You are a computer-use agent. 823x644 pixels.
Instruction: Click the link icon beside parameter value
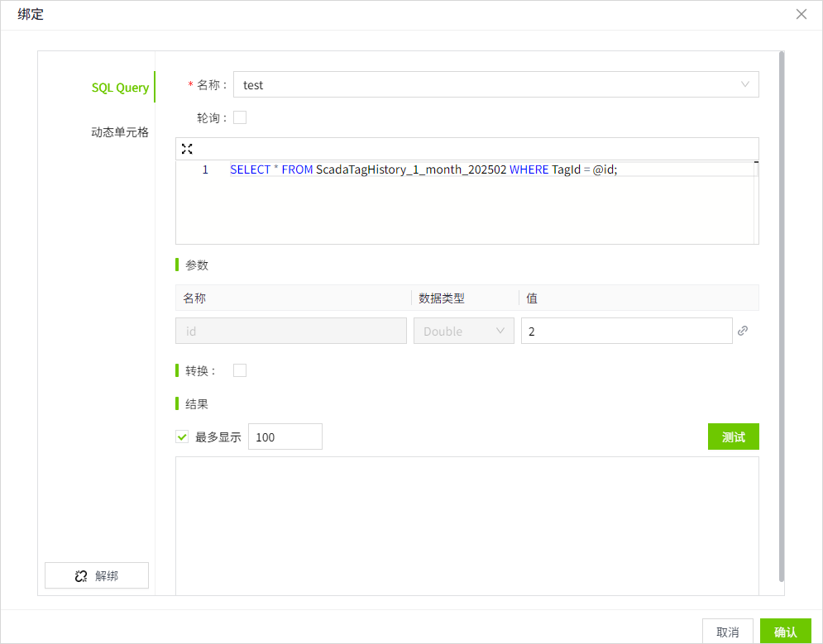[x=743, y=331]
